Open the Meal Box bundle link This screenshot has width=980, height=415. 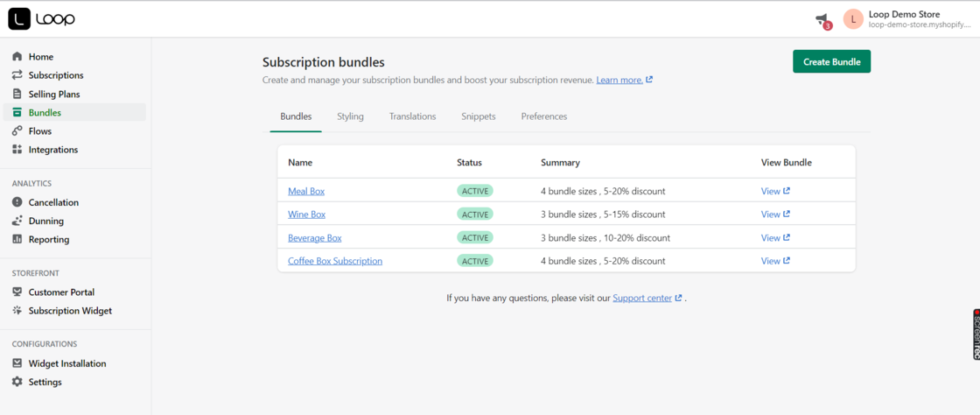pos(306,191)
